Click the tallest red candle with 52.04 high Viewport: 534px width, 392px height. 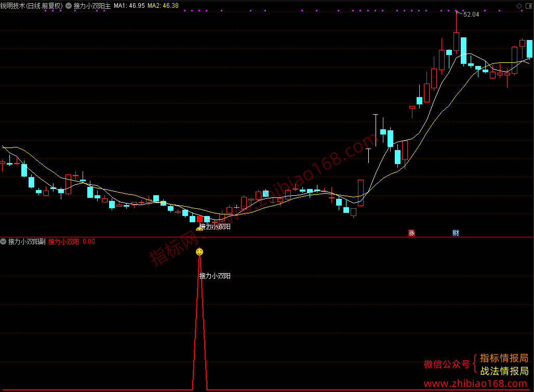tap(457, 42)
